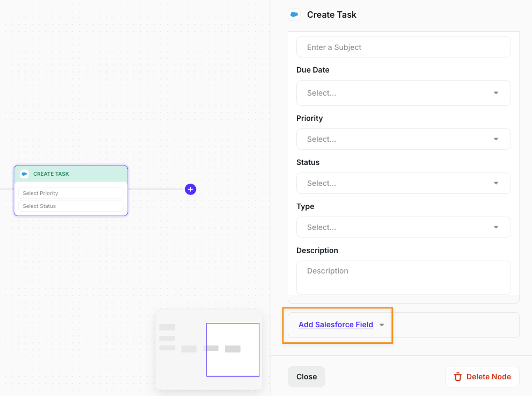Click the topmost left block in minimap
532x396 pixels.
point(167,327)
